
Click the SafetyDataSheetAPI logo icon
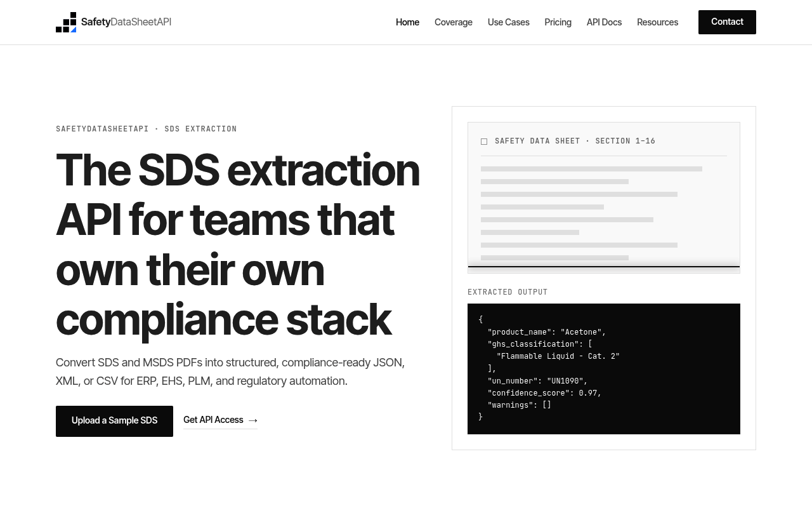tap(66, 22)
